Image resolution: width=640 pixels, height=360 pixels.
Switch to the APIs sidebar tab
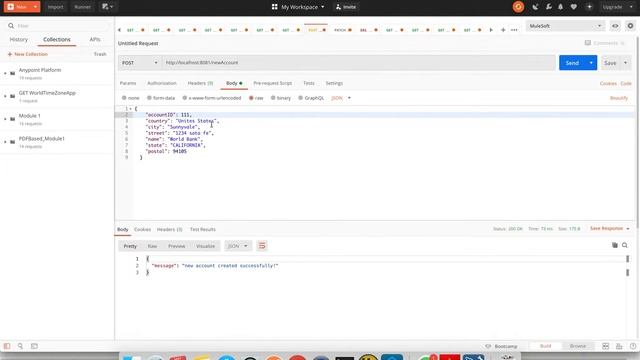point(95,40)
